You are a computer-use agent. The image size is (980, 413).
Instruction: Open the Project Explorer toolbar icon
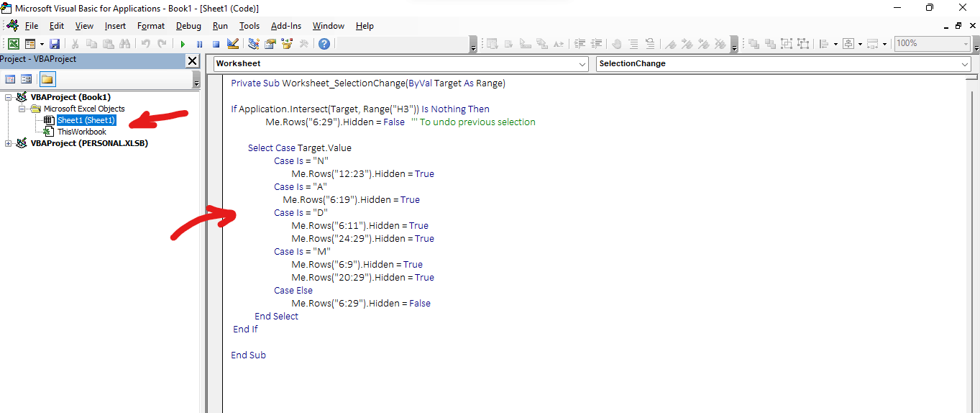[x=254, y=44]
